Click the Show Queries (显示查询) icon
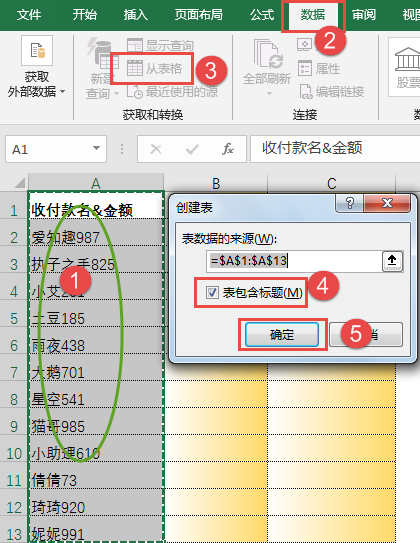Image resolution: width=420 pixels, height=543 pixels. 135,45
